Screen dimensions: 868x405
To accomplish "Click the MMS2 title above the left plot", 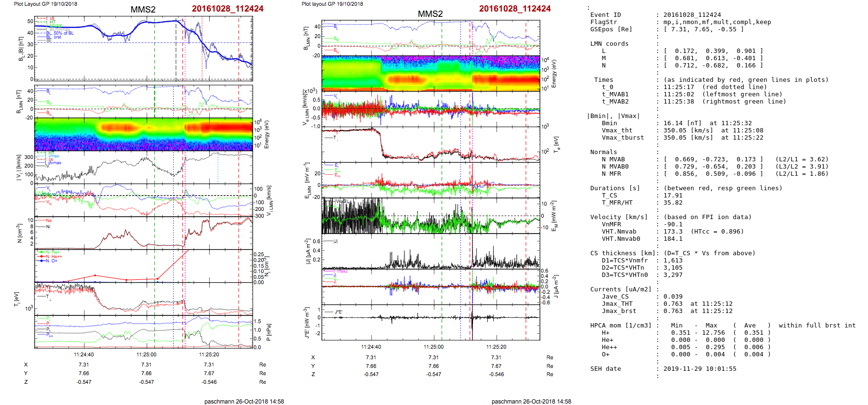I will click(143, 10).
